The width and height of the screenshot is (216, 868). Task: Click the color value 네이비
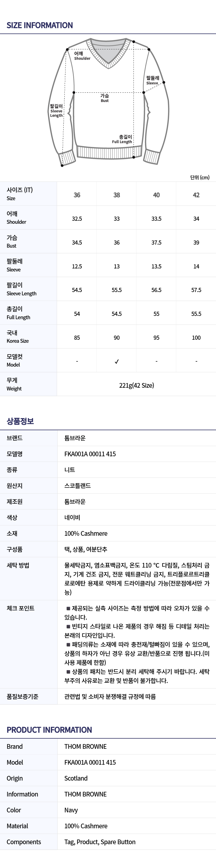pos(72,518)
